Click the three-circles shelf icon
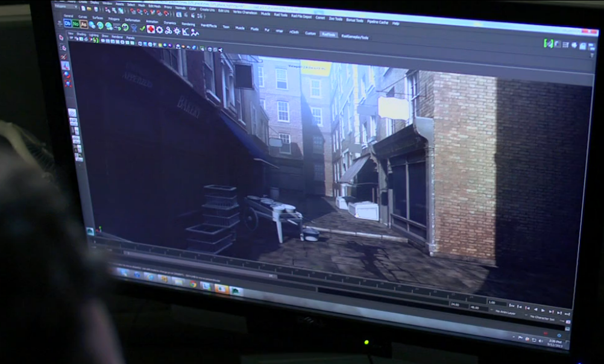Screen dimensions: 604x364 168,31
